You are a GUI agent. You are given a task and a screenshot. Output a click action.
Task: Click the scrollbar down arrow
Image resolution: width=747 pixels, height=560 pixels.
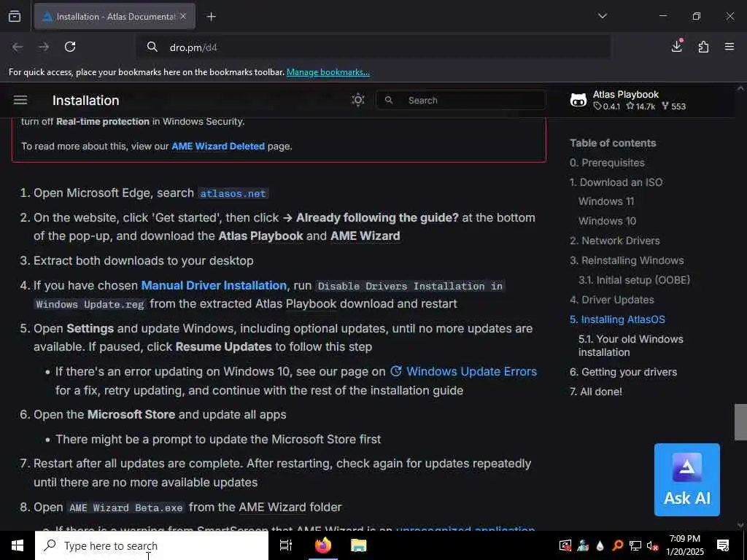click(740, 525)
